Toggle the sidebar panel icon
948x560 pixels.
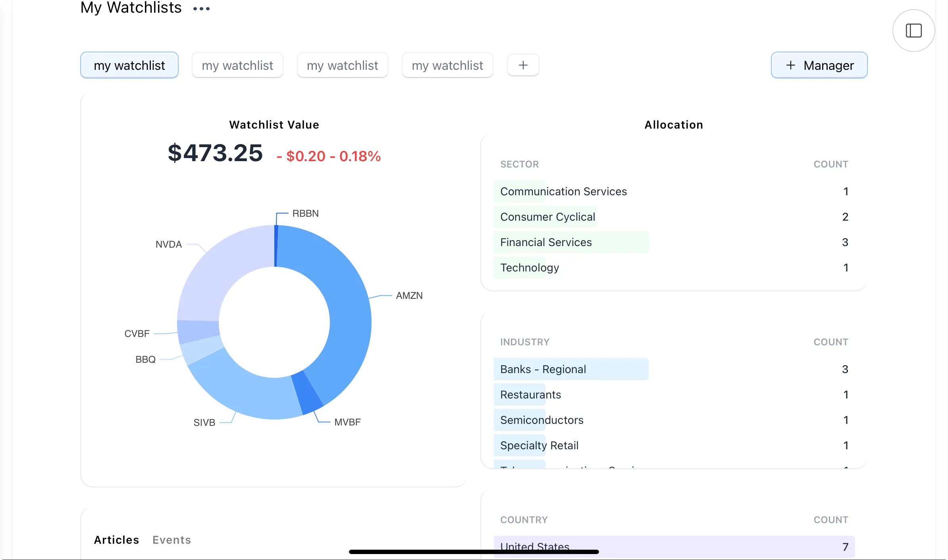(x=913, y=31)
